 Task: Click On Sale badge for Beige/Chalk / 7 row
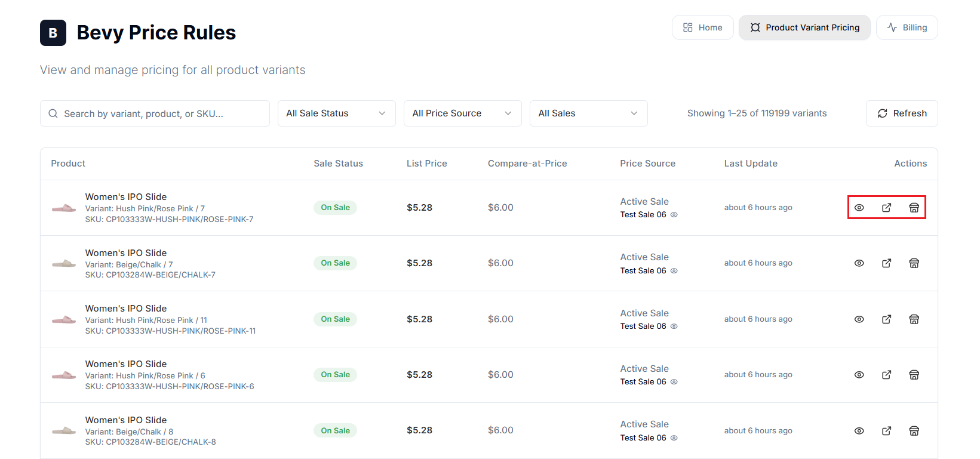click(336, 263)
